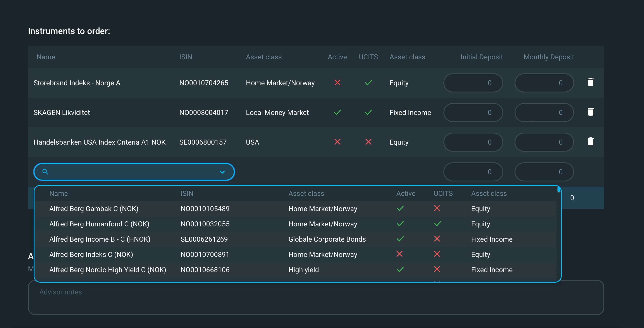Edit Initial Deposit for SKAGEN Likviditet

473,112
